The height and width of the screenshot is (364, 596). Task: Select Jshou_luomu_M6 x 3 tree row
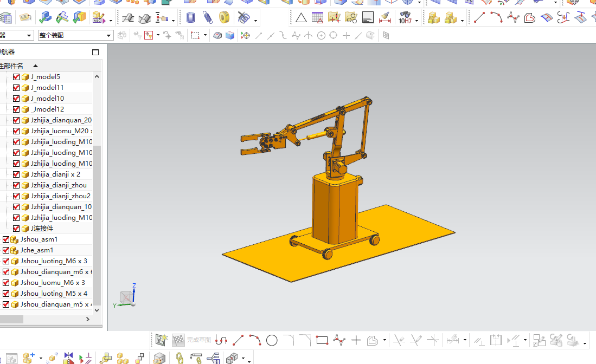53,283
